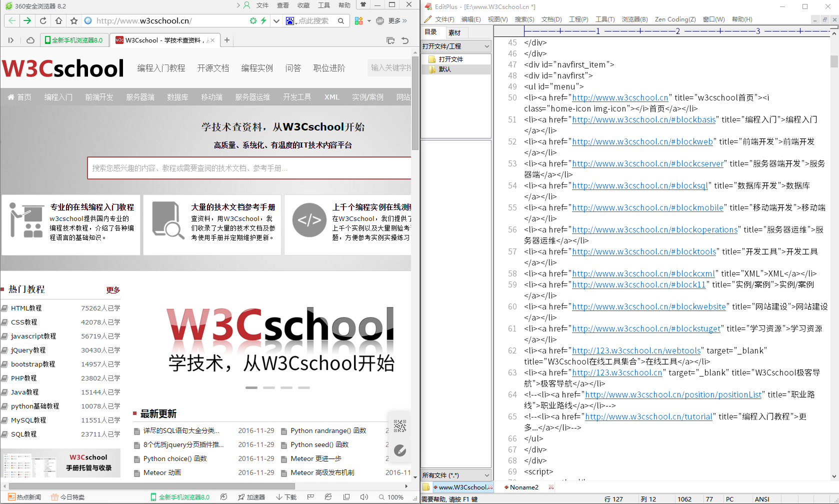Expand the extensions dropdown arrow

coord(369,20)
